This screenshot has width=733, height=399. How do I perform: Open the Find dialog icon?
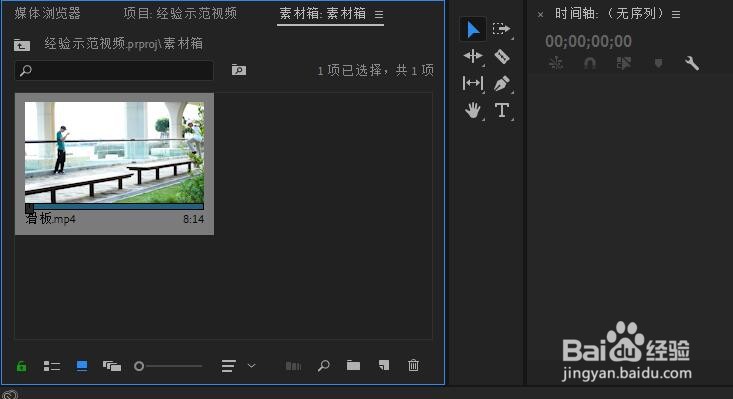point(323,365)
